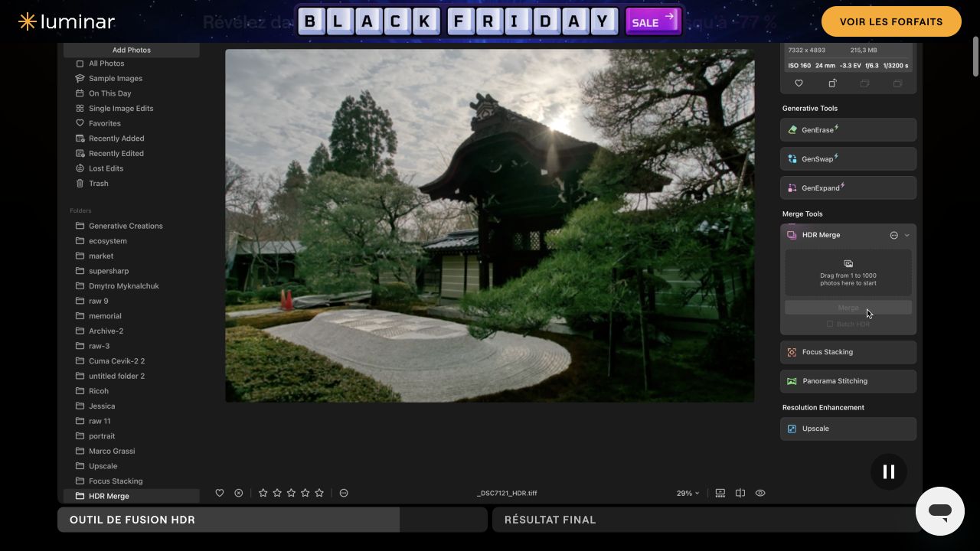Click the Single Image Edits grid icon
The height and width of the screenshot is (551, 980).
[x=80, y=109]
